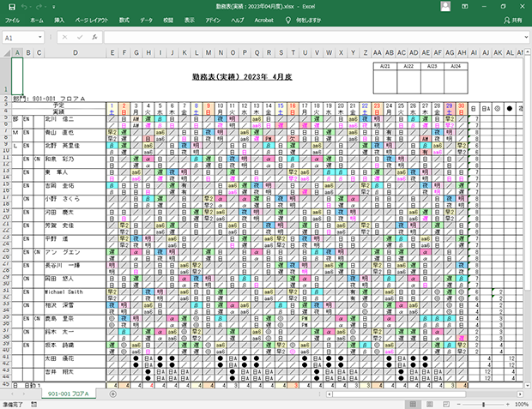Expand the formula bar with the chevron
The width and height of the screenshot is (532, 409).
[x=526, y=38]
